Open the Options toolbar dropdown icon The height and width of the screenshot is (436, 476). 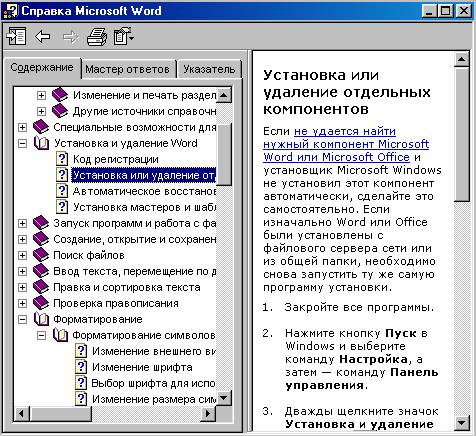pos(124,37)
